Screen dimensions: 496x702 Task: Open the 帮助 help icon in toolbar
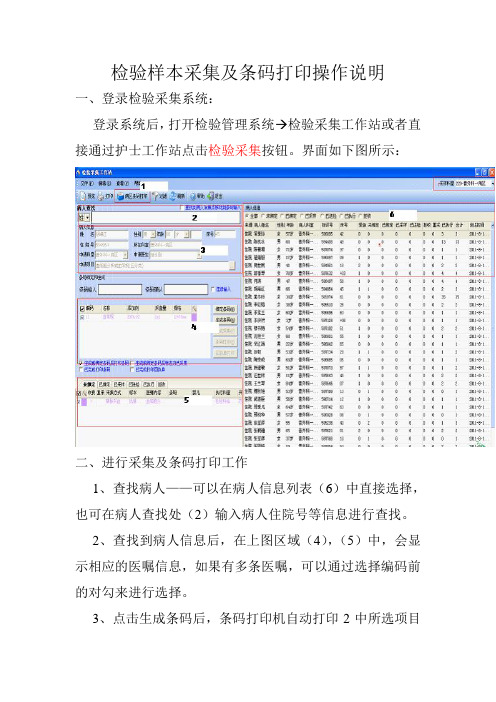pos(193,197)
